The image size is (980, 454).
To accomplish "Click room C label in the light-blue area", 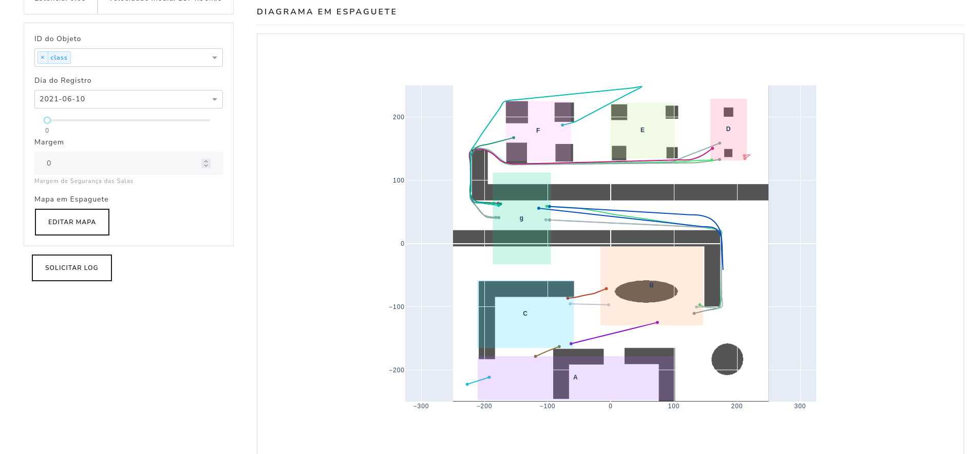I will click(525, 314).
